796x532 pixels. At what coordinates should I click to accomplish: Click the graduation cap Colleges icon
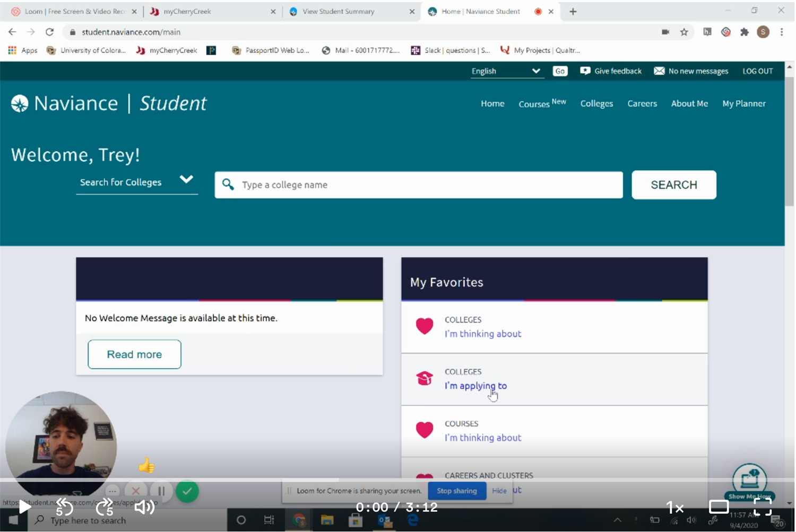[x=425, y=378]
